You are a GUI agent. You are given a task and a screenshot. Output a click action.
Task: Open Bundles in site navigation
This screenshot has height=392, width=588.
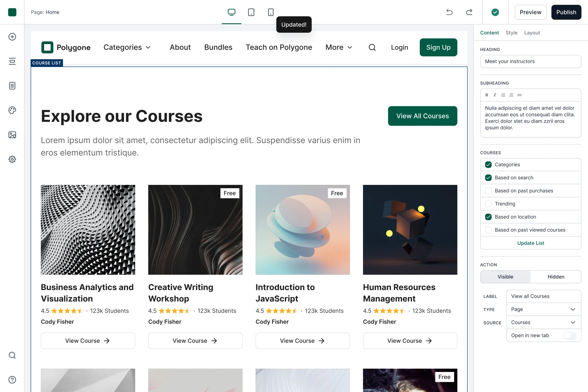tap(218, 47)
